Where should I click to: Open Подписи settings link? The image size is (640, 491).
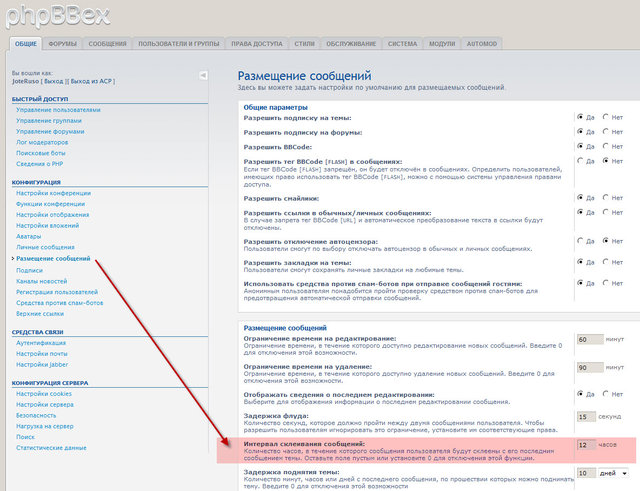click(x=29, y=270)
